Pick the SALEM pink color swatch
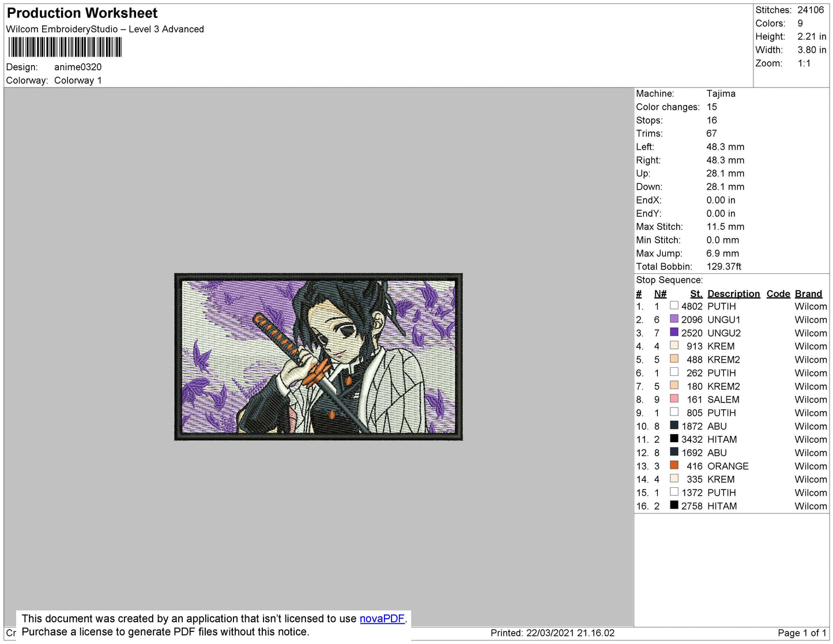Viewport: 833px width, 644px height. (x=674, y=398)
